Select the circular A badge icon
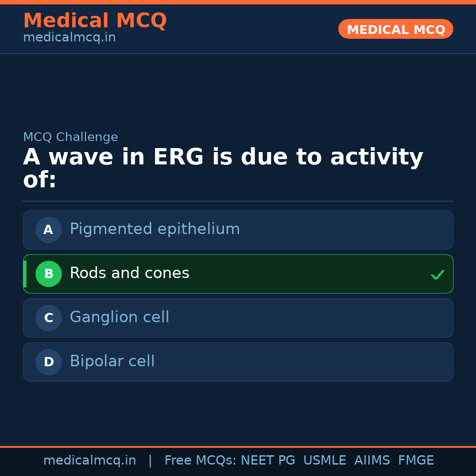This screenshot has width=476, height=476. (x=48, y=230)
